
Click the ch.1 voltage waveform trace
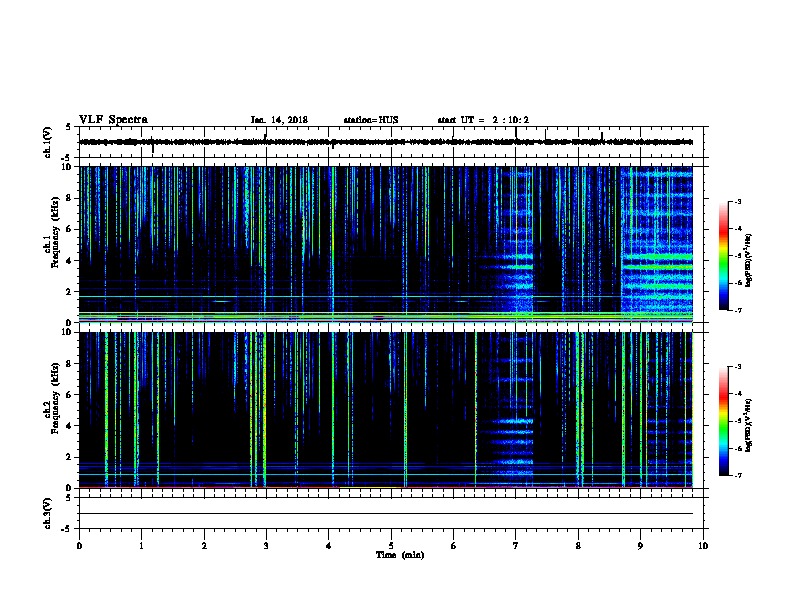click(x=386, y=142)
